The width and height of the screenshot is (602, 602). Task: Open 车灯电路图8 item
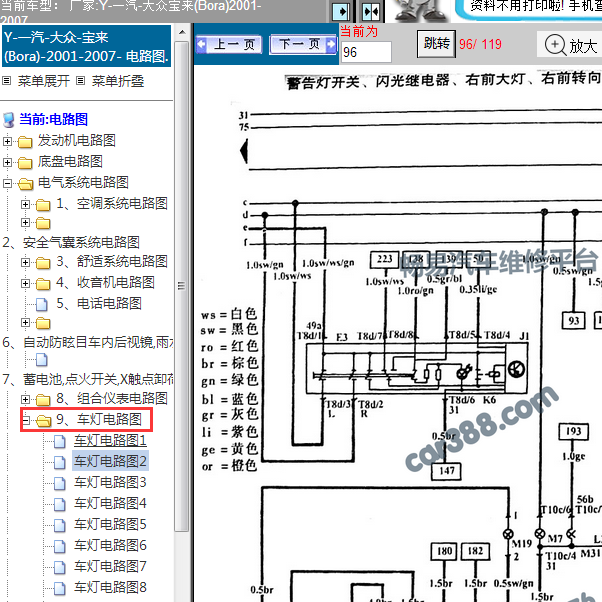pyautogui.click(x=110, y=587)
